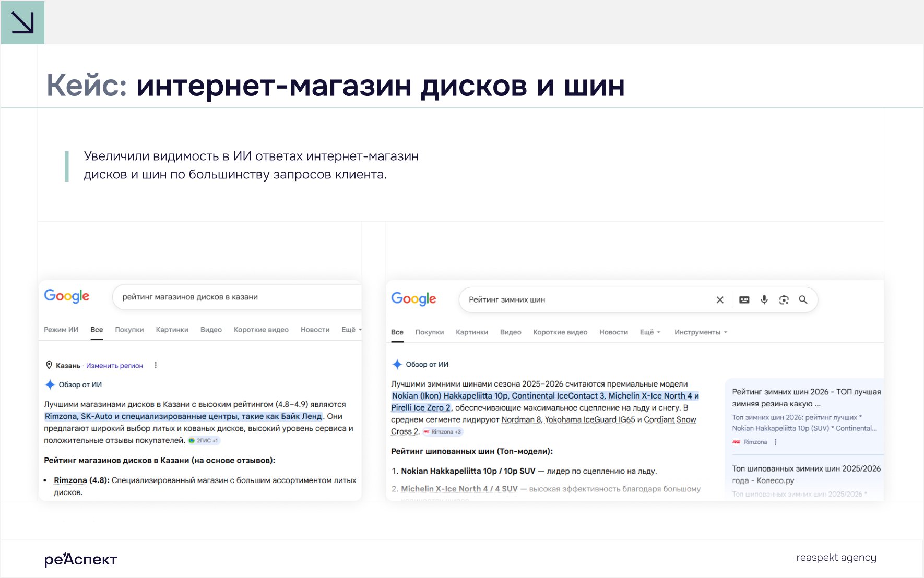The height and width of the screenshot is (578, 924).
Task: Click the microphone voice search icon
Action: pyautogui.click(x=764, y=300)
